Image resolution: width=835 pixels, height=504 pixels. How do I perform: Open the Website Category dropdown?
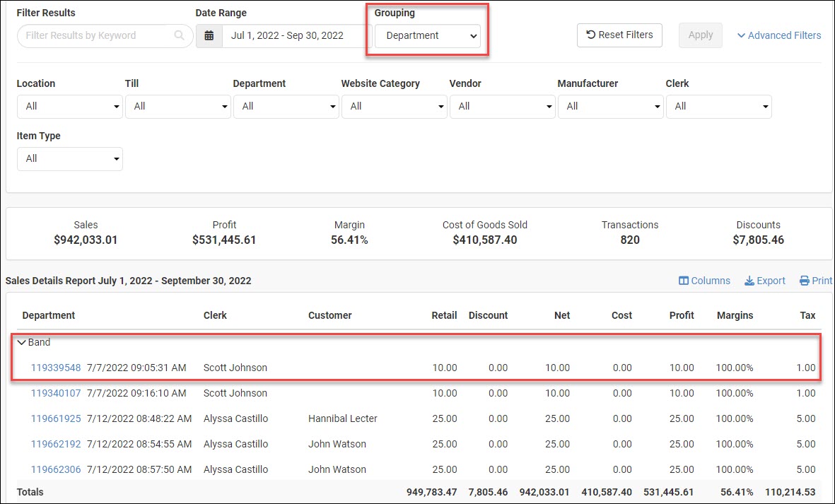click(x=394, y=107)
